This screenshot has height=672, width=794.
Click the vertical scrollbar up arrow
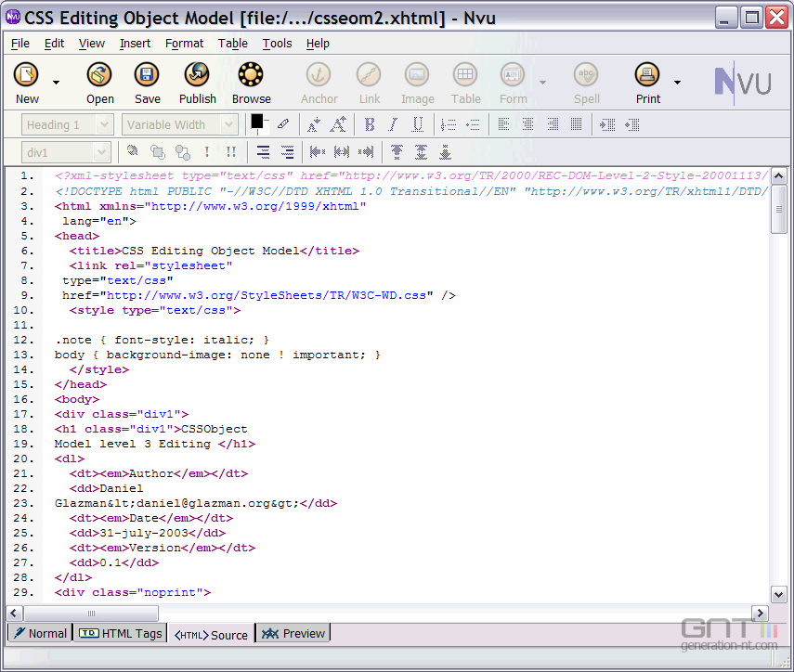point(778,175)
